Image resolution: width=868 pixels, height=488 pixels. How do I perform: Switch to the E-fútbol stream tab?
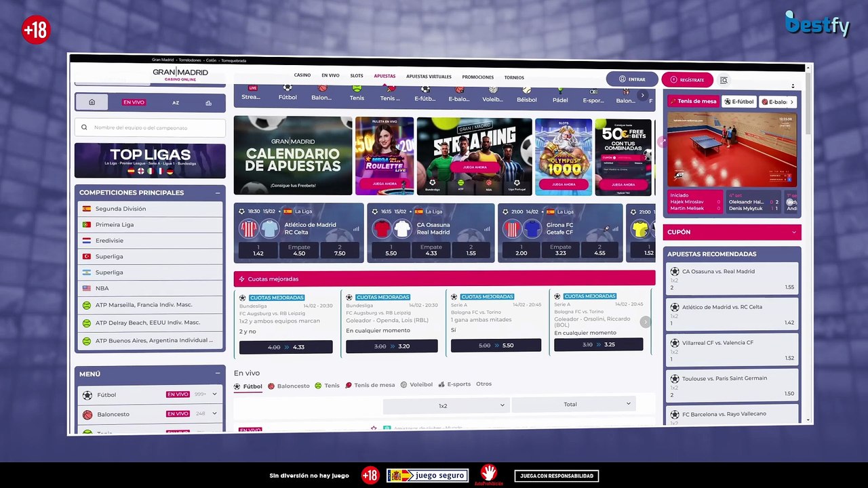[x=739, y=102]
